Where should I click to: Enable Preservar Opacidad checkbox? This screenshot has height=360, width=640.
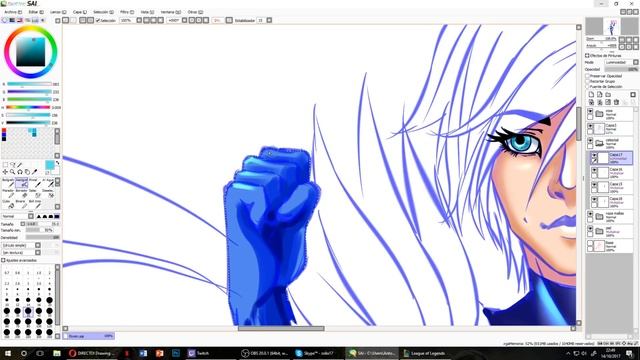pos(588,76)
